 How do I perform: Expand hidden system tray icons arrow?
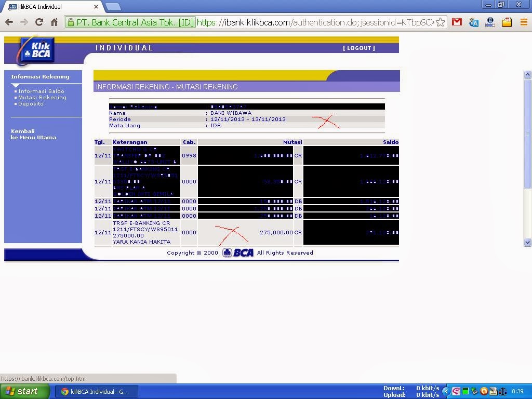tap(446, 392)
